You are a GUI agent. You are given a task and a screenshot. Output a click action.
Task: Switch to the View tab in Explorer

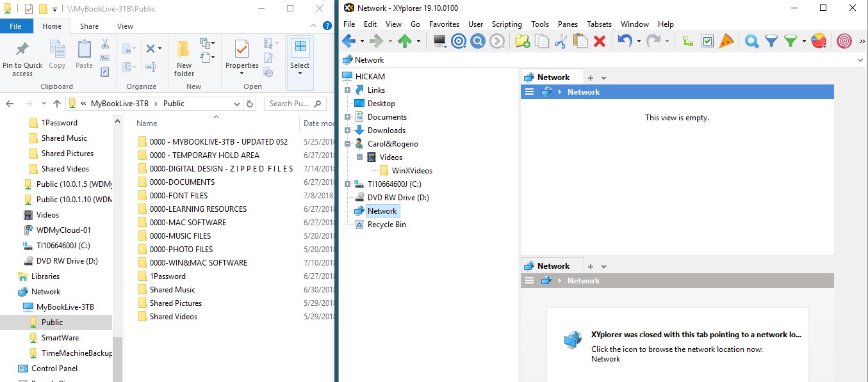(x=126, y=26)
